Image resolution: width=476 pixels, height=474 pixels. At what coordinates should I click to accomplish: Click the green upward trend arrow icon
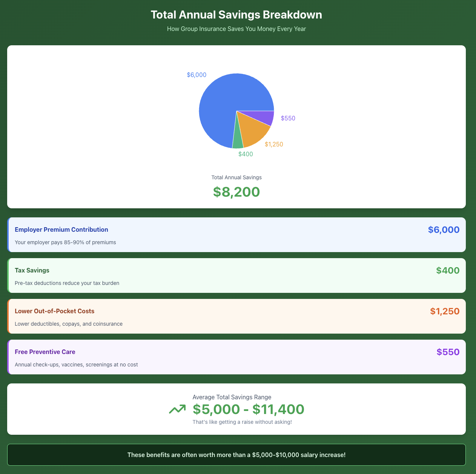coord(177,409)
